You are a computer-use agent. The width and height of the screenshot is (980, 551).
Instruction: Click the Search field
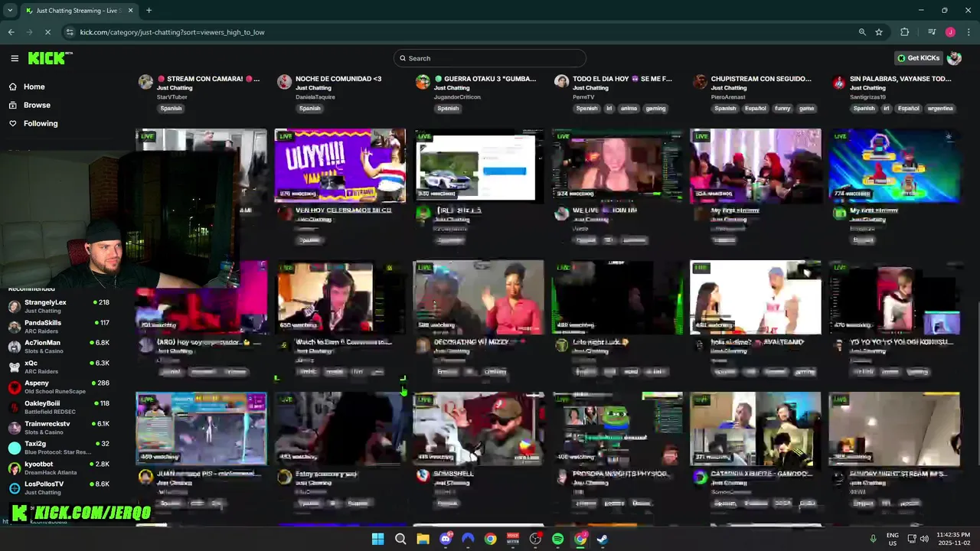point(490,58)
